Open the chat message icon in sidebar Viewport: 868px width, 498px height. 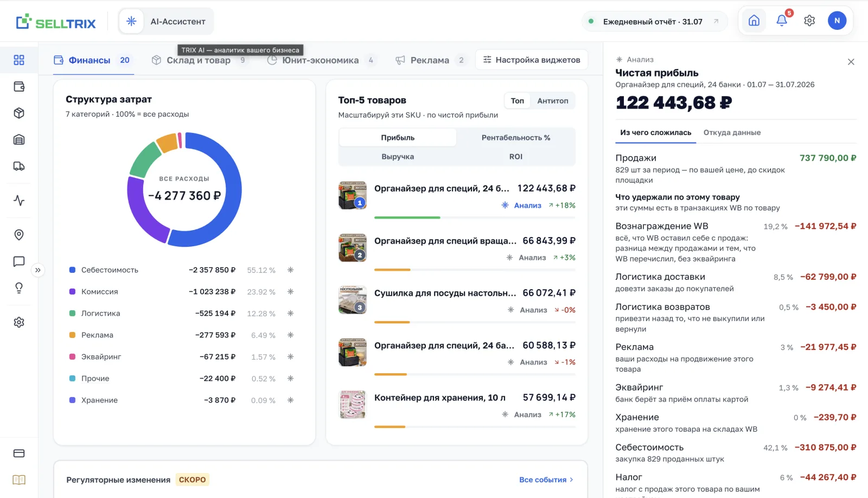[x=19, y=261]
